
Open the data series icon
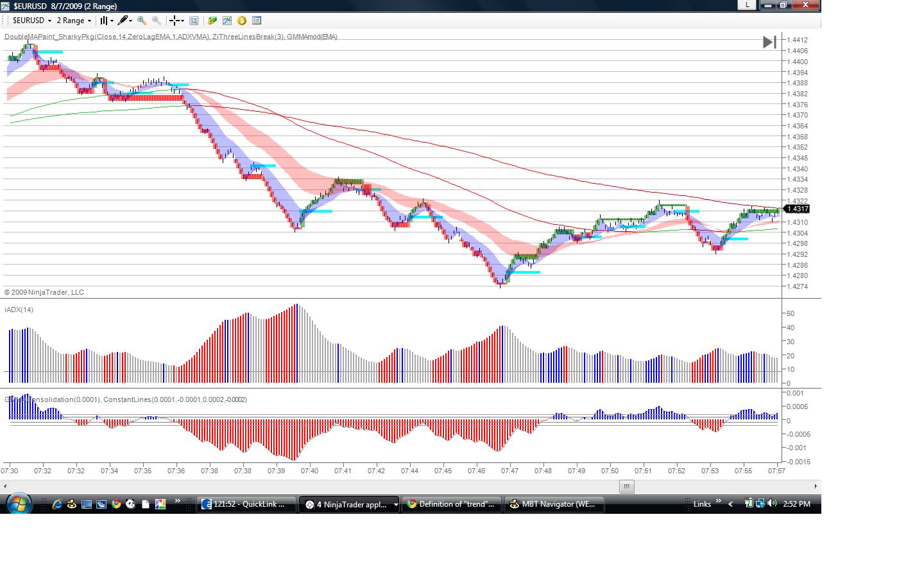[x=212, y=21]
